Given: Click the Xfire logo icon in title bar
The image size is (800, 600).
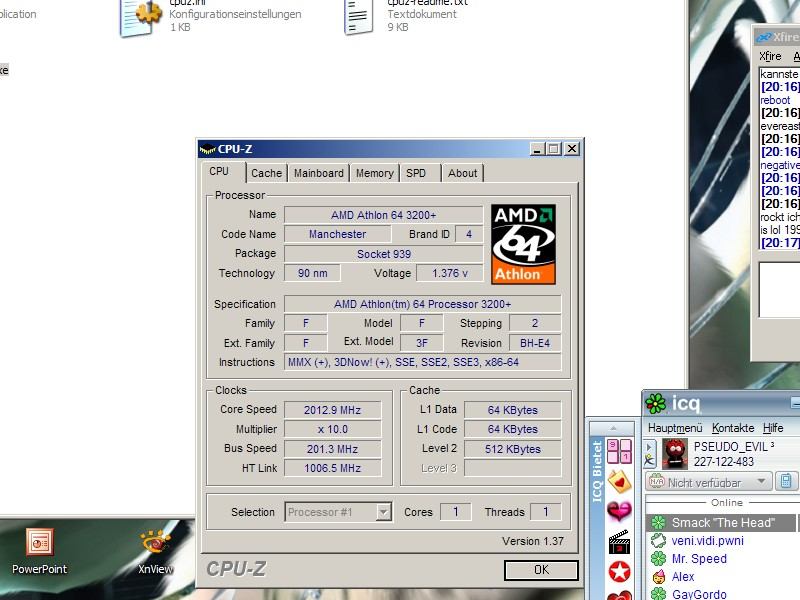Looking at the screenshot, I should click(x=764, y=37).
